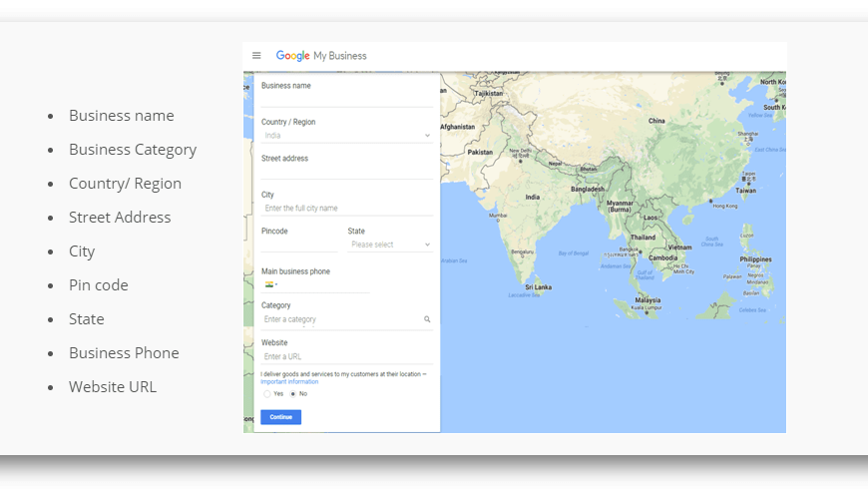This screenshot has height=497, width=868.
Task: Click the Website URL input field
Action: click(x=346, y=356)
